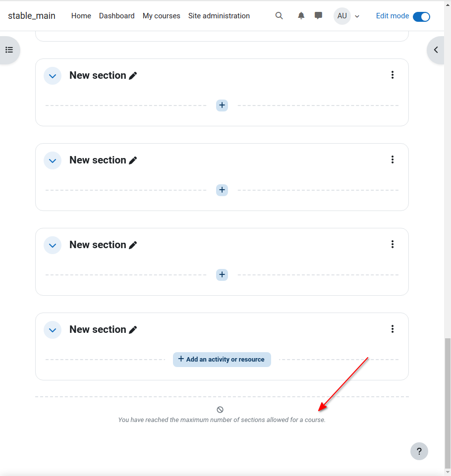This screenshot has height=476, width=451.
Task: Click the AU user avatar
Action: [x=342, y=16]
